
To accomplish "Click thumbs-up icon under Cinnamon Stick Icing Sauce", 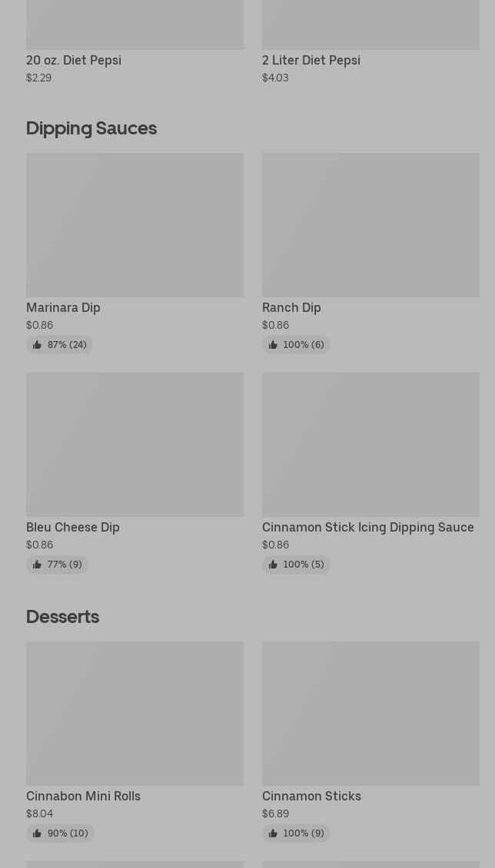I will click(x=273, y=565).
